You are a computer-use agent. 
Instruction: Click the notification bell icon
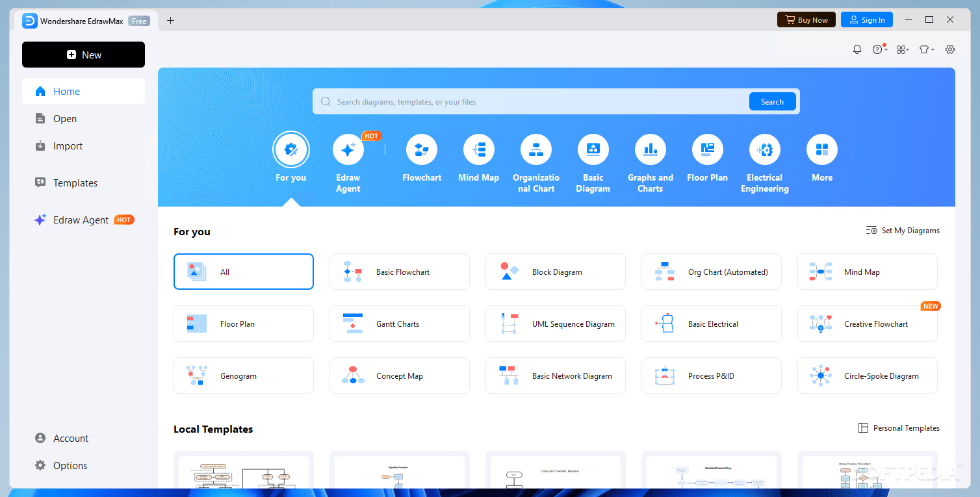coord(857,49)
